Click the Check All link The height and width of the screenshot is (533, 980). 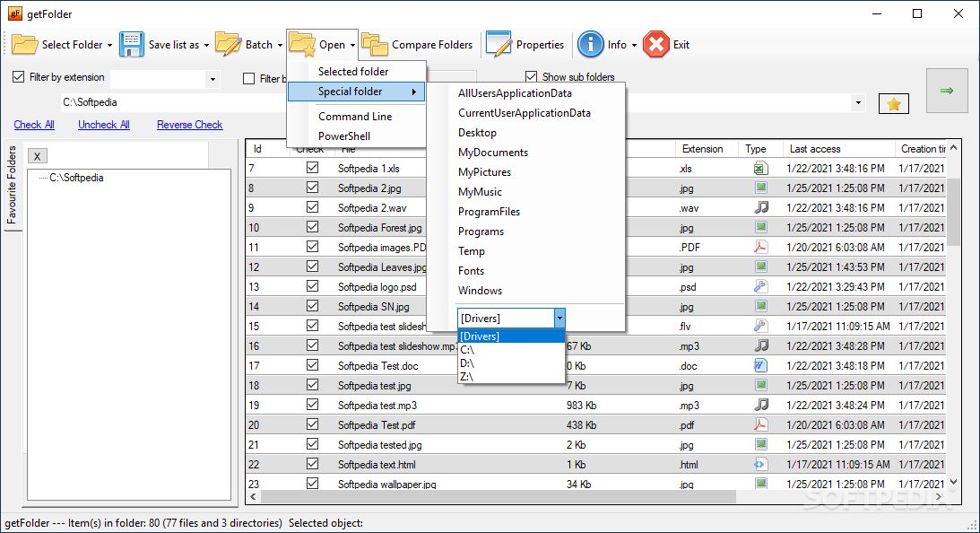coord(34,125)
